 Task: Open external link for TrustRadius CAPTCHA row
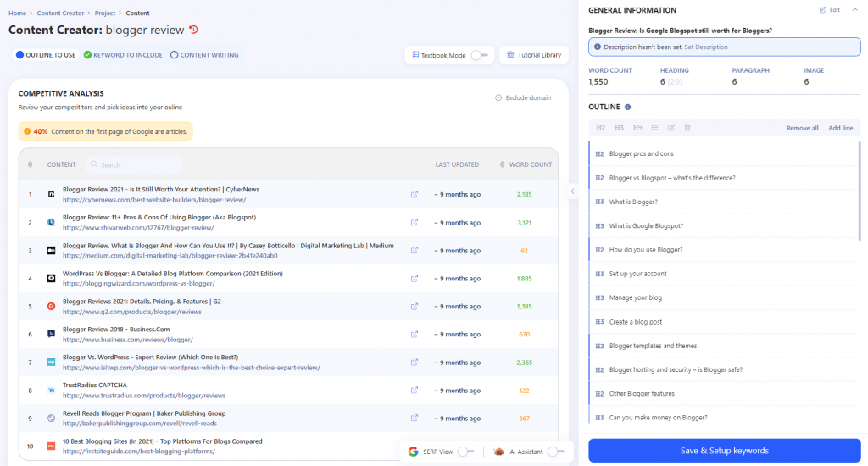[x=414, y=391]
